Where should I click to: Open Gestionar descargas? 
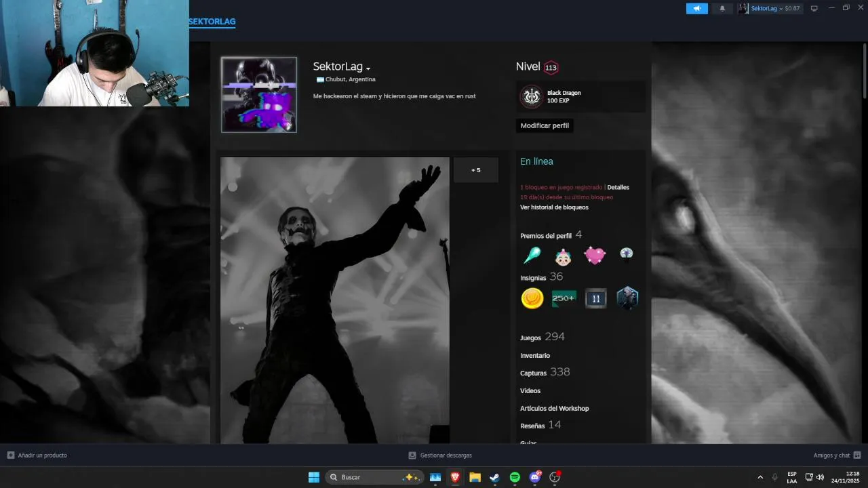click(x=440, y=455)
